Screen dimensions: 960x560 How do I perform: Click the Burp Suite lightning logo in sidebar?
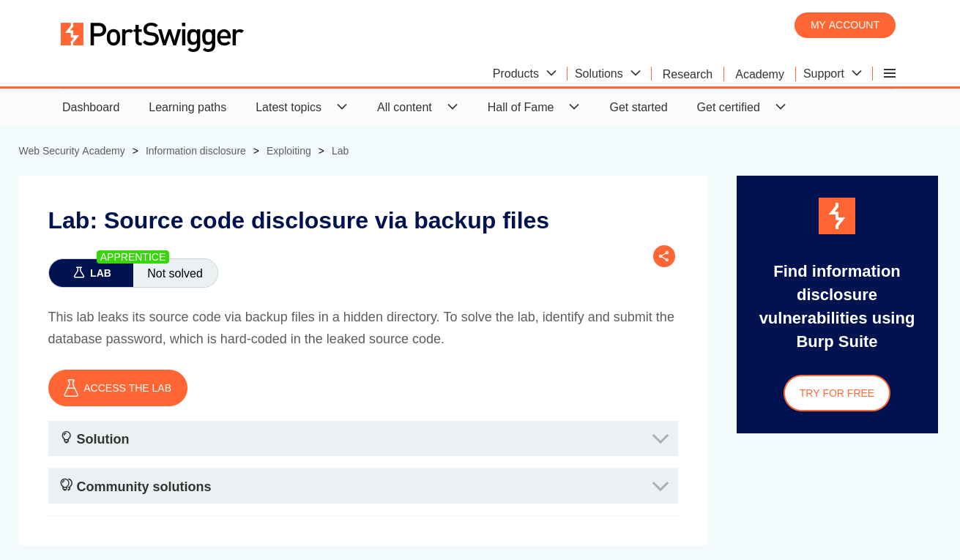837,216
